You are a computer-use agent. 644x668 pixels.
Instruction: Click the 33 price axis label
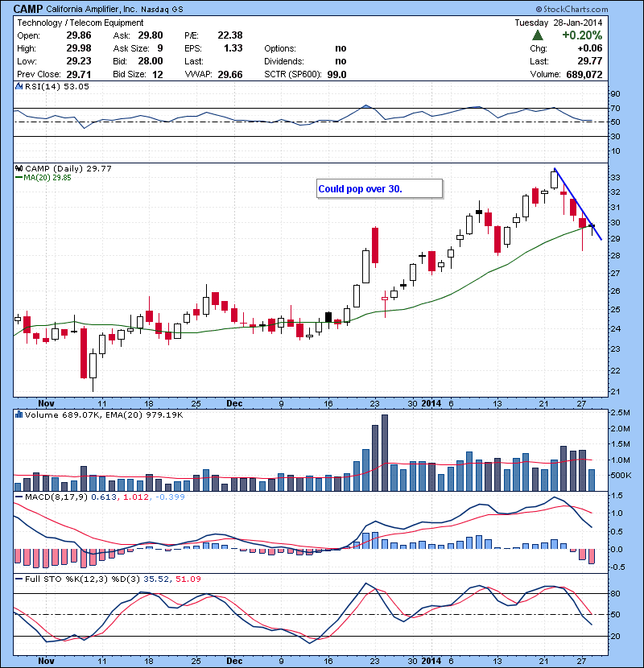616,177
